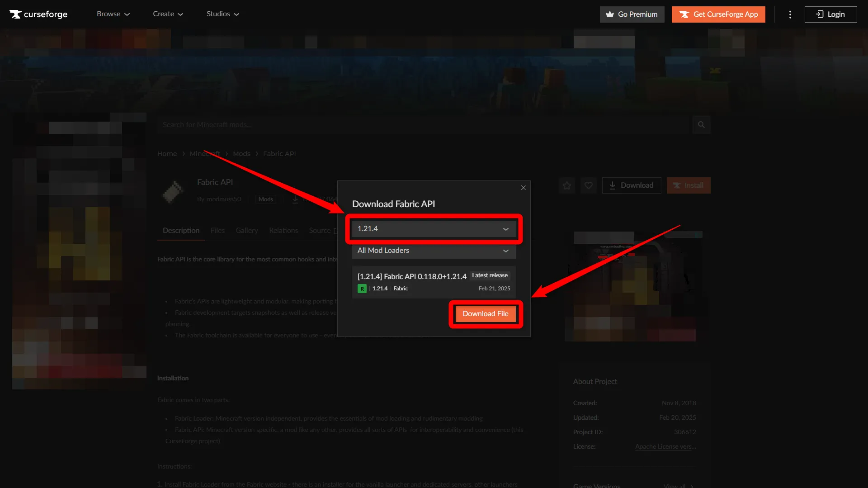Click the Fabric API breadcrumb
The width and height of the screenshot is (868, 488).
click(279, 154)
